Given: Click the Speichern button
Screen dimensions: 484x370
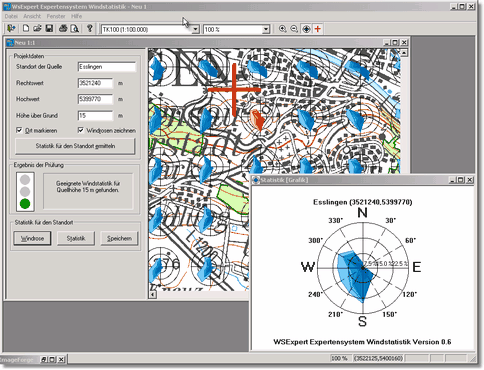Looking at the screenshot, I should coord(119,238).
